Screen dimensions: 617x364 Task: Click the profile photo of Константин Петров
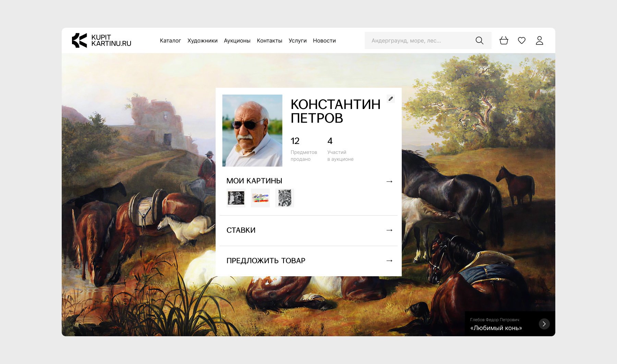(x=252, y=131)
